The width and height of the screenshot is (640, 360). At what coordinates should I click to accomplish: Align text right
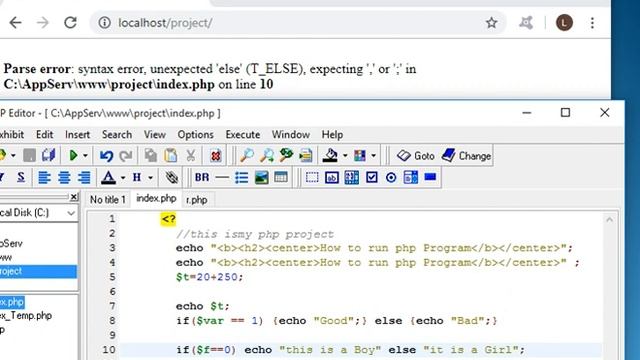pos(84,177)
